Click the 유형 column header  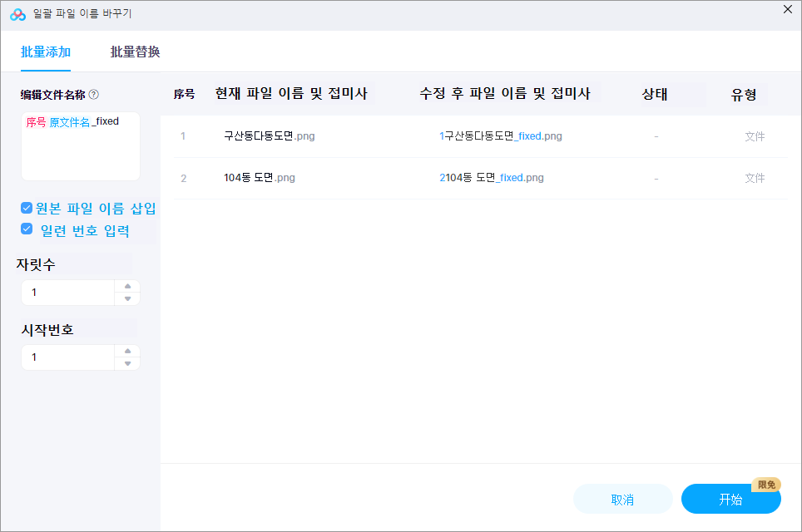point(744,95)
